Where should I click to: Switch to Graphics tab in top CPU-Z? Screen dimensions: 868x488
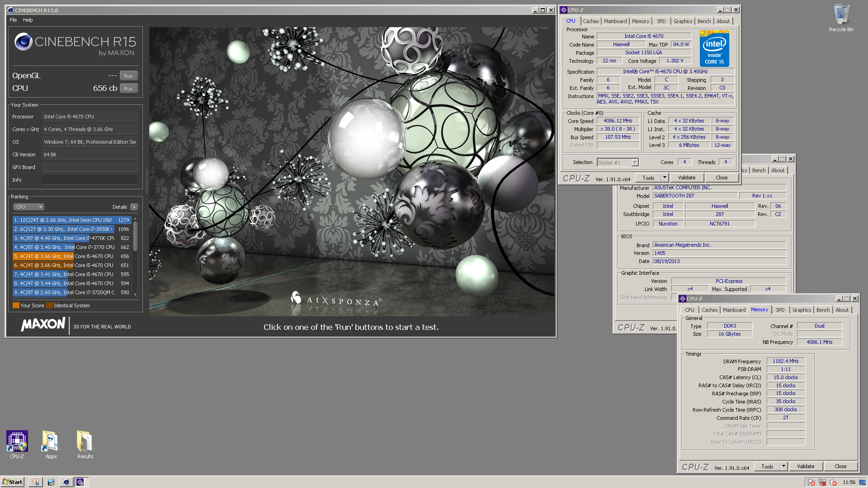pyautogui.click(x=683, y=21)
